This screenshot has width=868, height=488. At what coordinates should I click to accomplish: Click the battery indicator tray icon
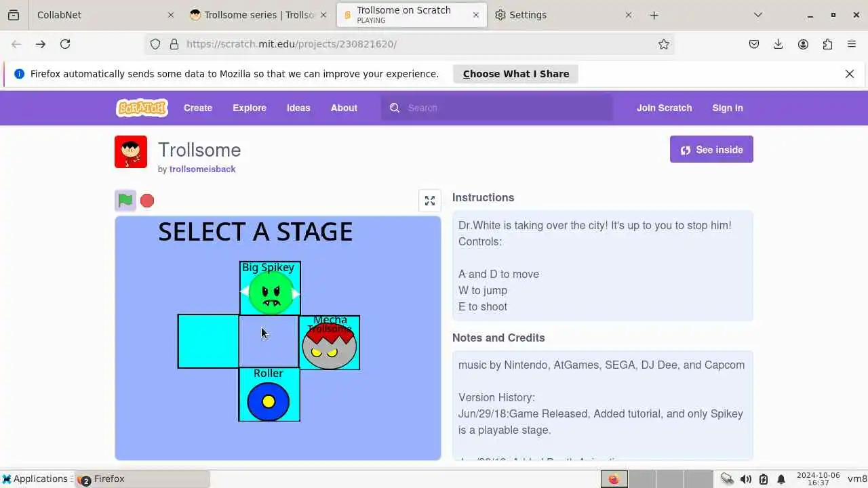(764, 479)
